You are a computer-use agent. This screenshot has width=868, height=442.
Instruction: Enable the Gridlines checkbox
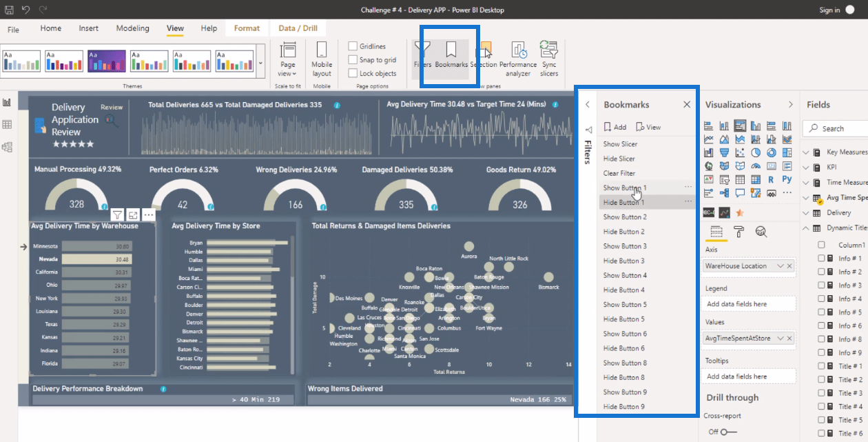[353, 46]
